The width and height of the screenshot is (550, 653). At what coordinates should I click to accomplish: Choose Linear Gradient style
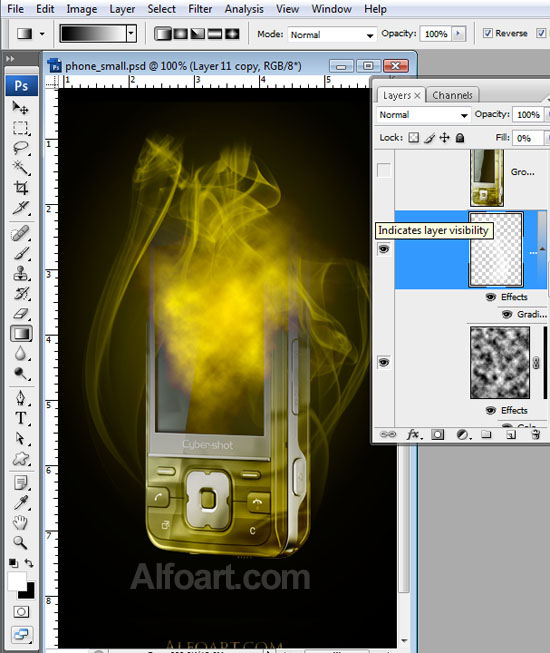163,34
